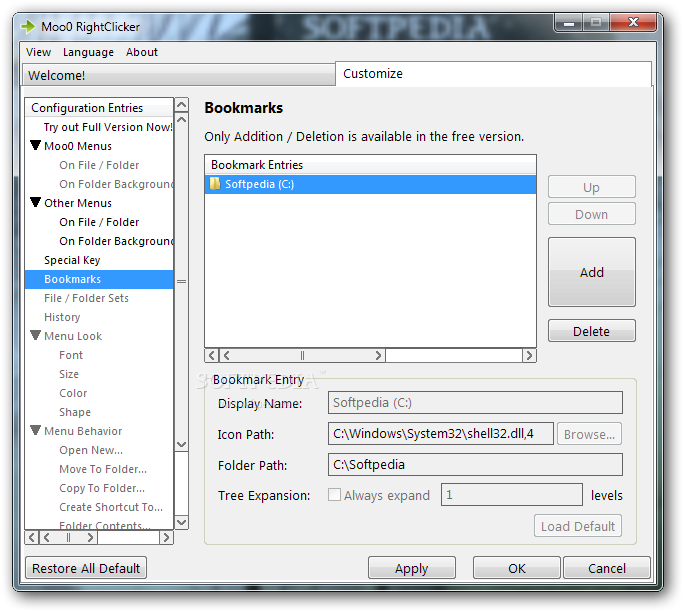Apply the configuration changes

coord(412,568)
